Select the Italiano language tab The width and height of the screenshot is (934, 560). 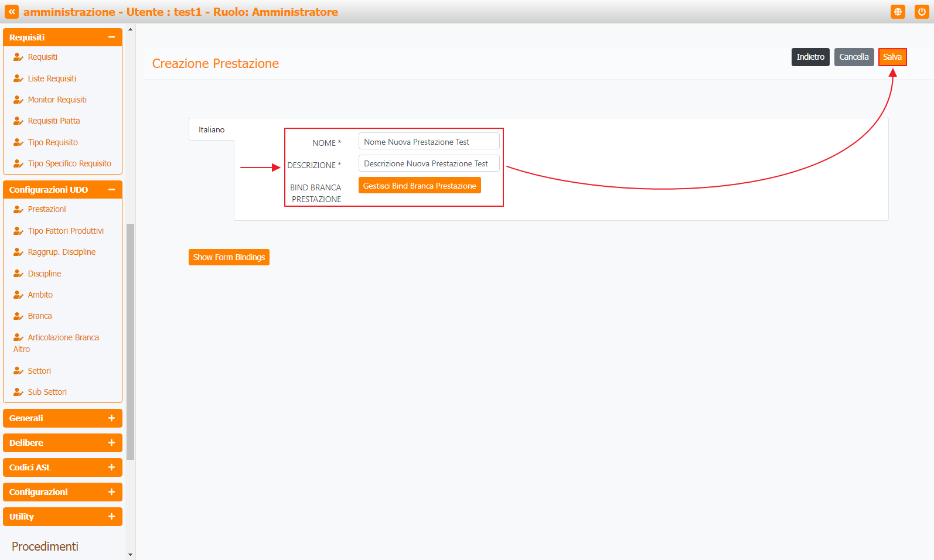pyautogui.click(x=212, y=129)
